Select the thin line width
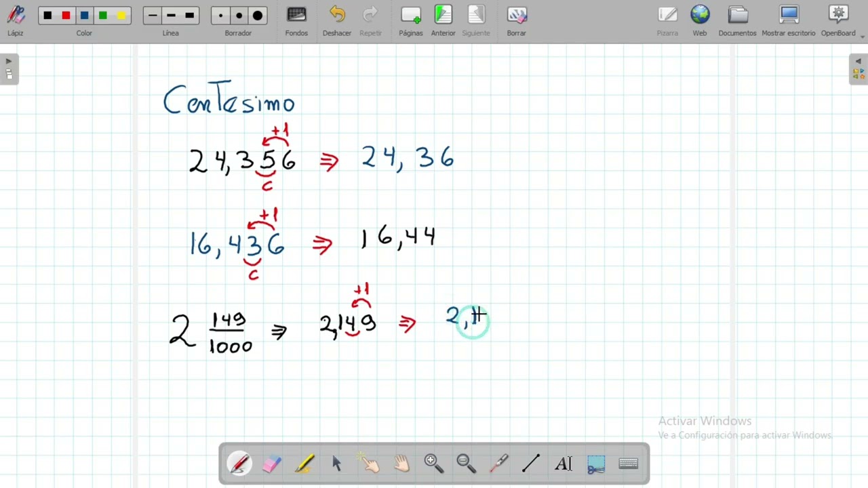The width and height of the screenshot is (868, 488). click(153, 16)
